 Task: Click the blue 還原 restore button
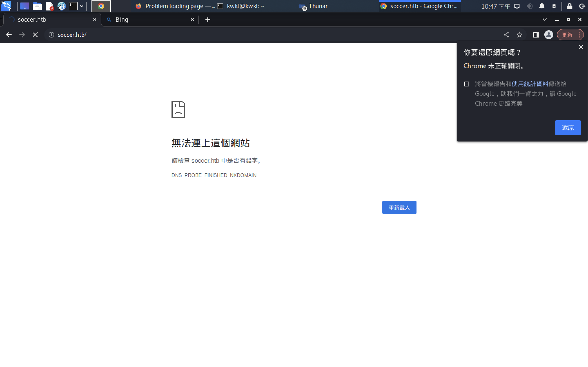[568, 127]
